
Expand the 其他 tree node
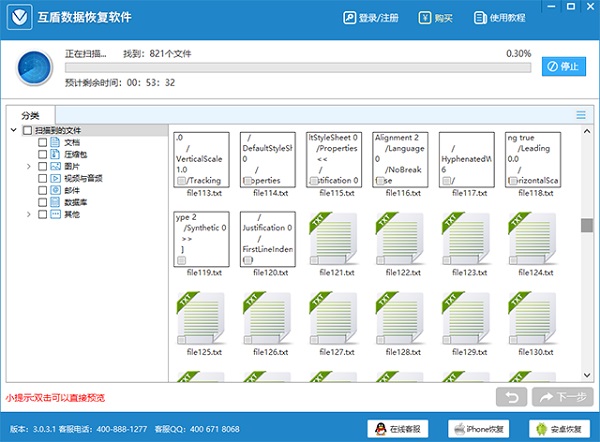click(x=28, y=214)
